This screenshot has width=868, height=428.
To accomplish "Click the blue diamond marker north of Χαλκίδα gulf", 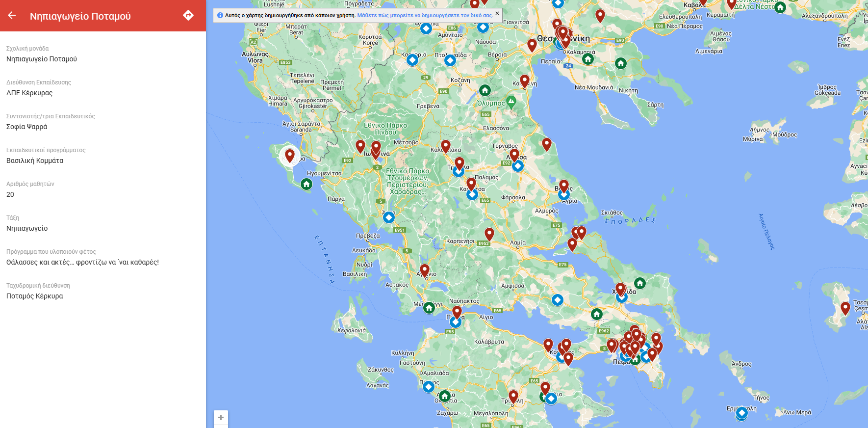I will (558, 300).
